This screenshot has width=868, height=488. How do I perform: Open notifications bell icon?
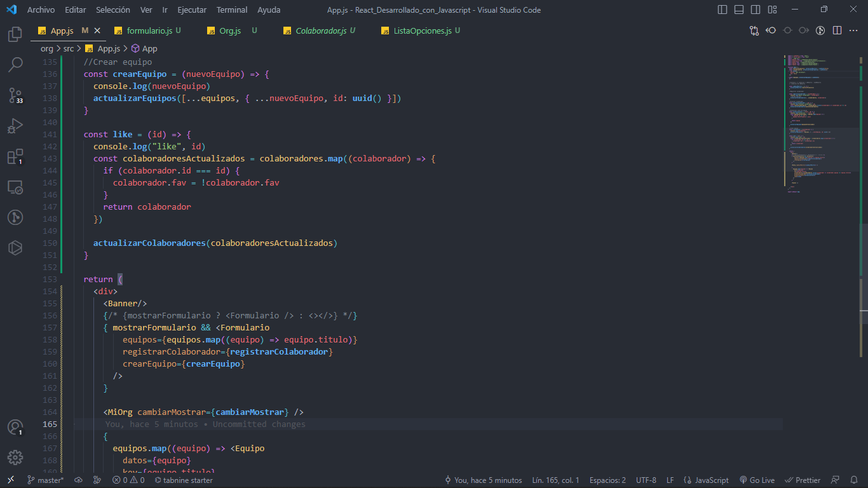pyautogui.click(x=853, y=480)
